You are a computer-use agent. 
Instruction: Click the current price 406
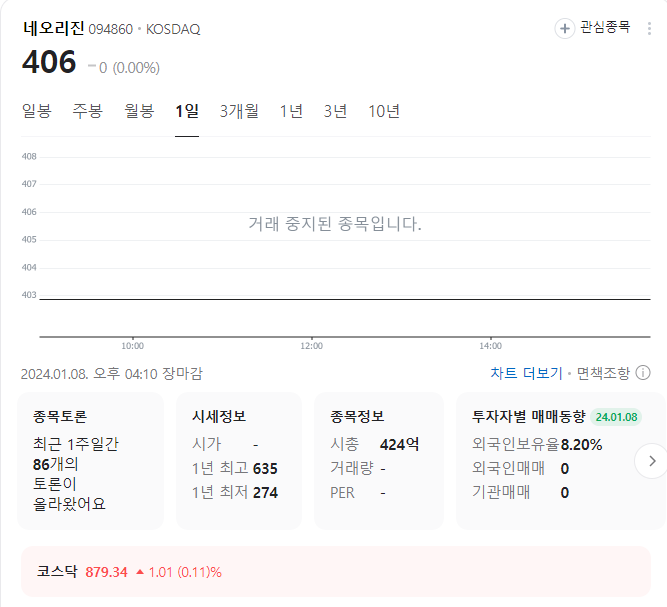point(49,62)
